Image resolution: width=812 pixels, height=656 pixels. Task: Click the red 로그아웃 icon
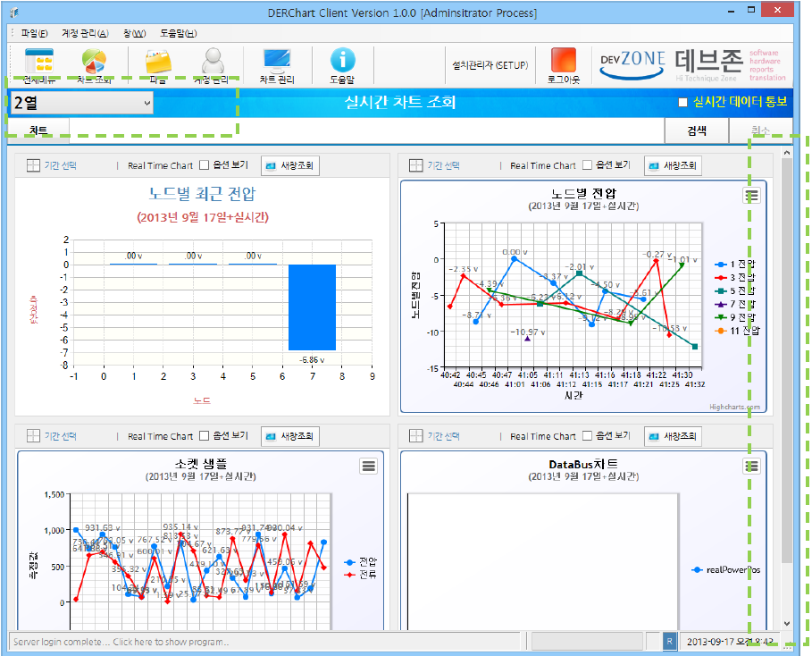[564, 60]
